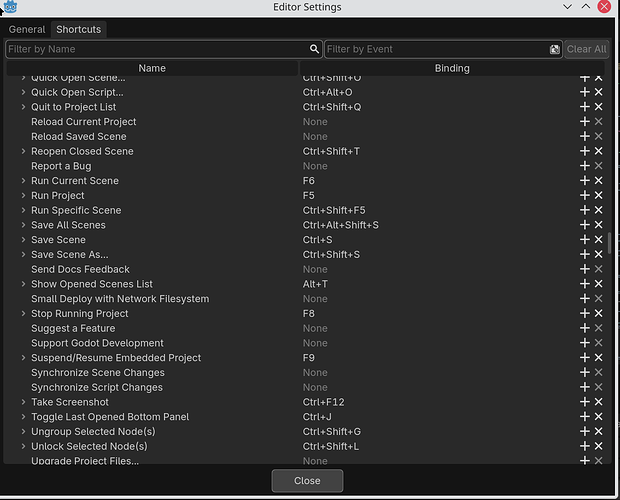Expand the Suspend/Resume Embedded Project row
This screenshot has height=500, width=620.
(x=23, y=358)
